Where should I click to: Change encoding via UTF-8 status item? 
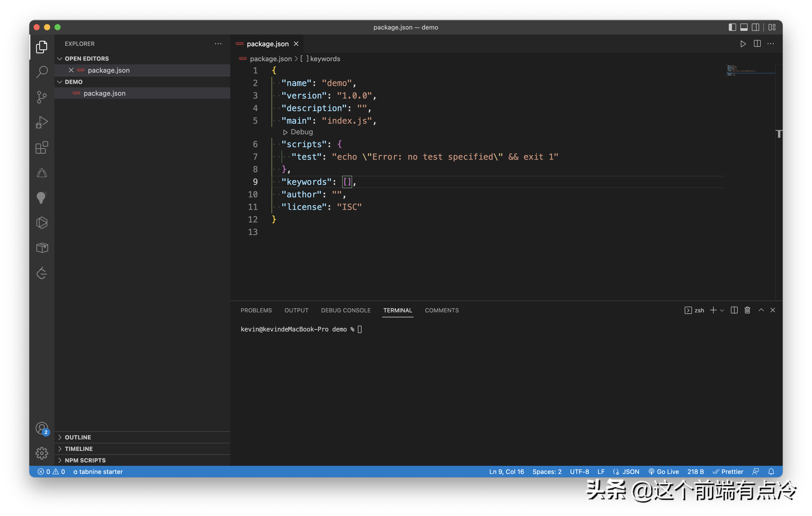click(579, 472)
